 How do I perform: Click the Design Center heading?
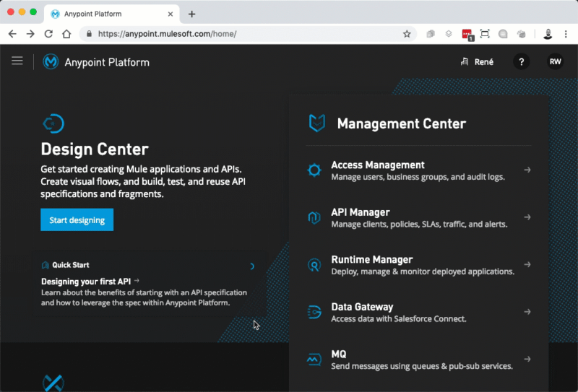[95, 149]
